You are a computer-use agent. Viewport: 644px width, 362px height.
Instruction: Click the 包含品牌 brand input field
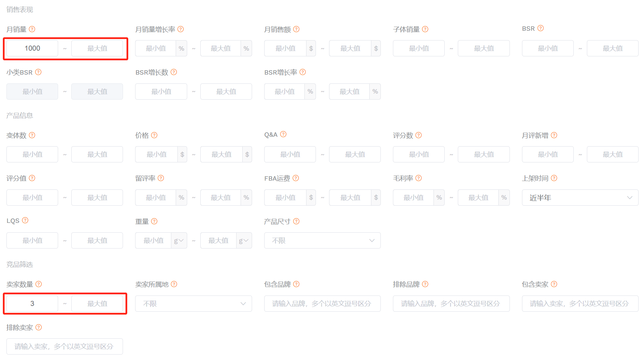coord(322,304)
